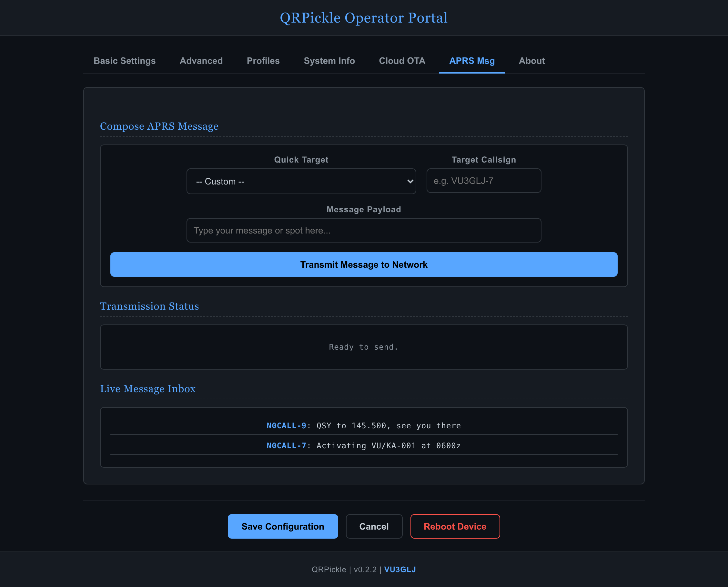Click the Target Callsign label
The height and width of the screenshot is (587, 728).
coord(484,160)
